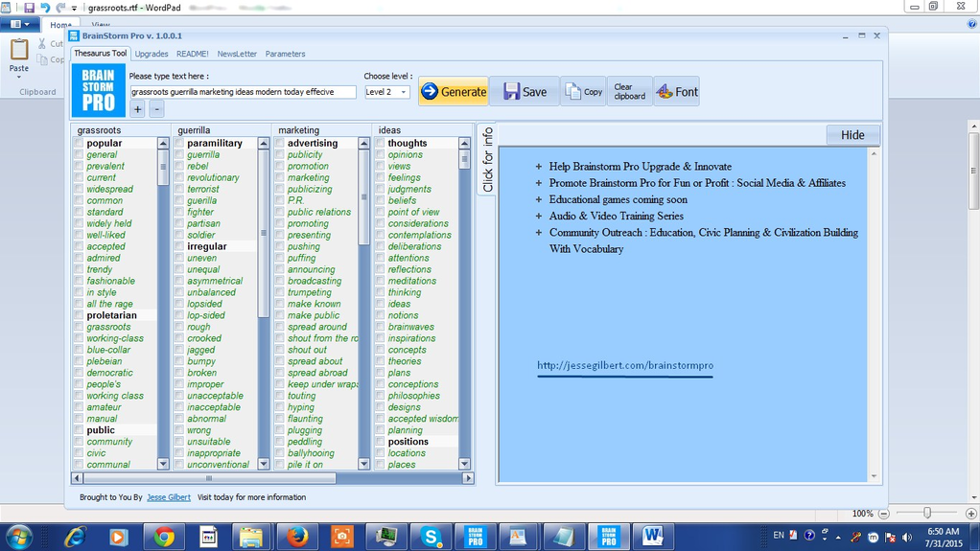Switch to the Upgrades tab
Image resolution: width=980 pixels, height=551 pixels.
pos(152,54)
